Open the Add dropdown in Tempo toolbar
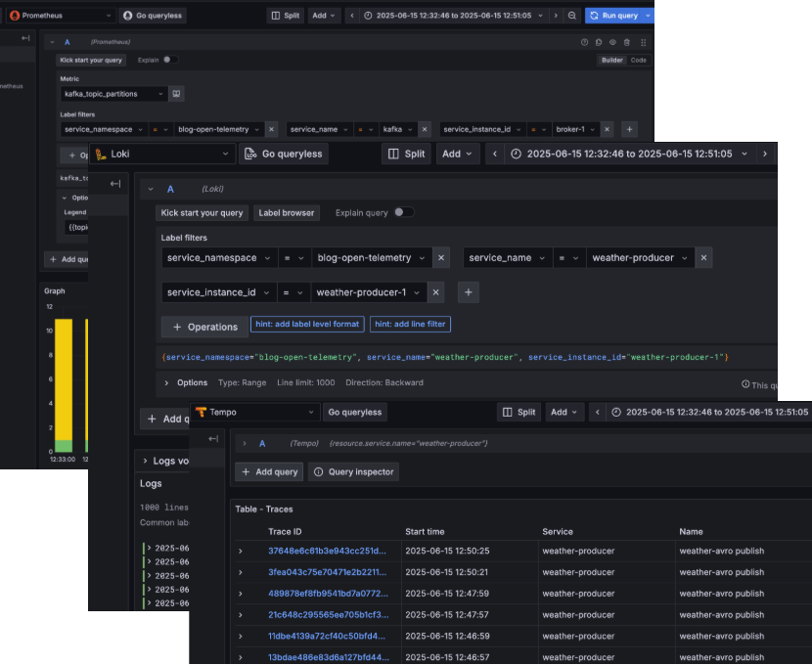The image size is (812, 665). pyautogui.click(x=564, y=413)
